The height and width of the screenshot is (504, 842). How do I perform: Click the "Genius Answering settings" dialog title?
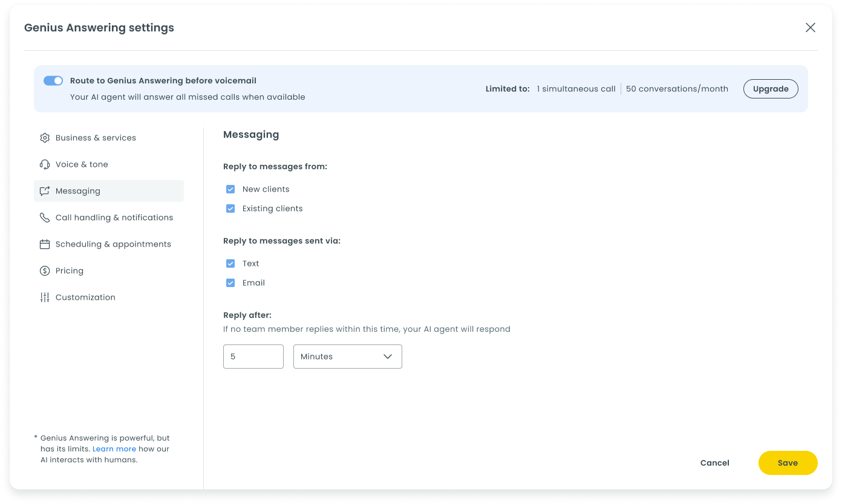click(99, 28)
